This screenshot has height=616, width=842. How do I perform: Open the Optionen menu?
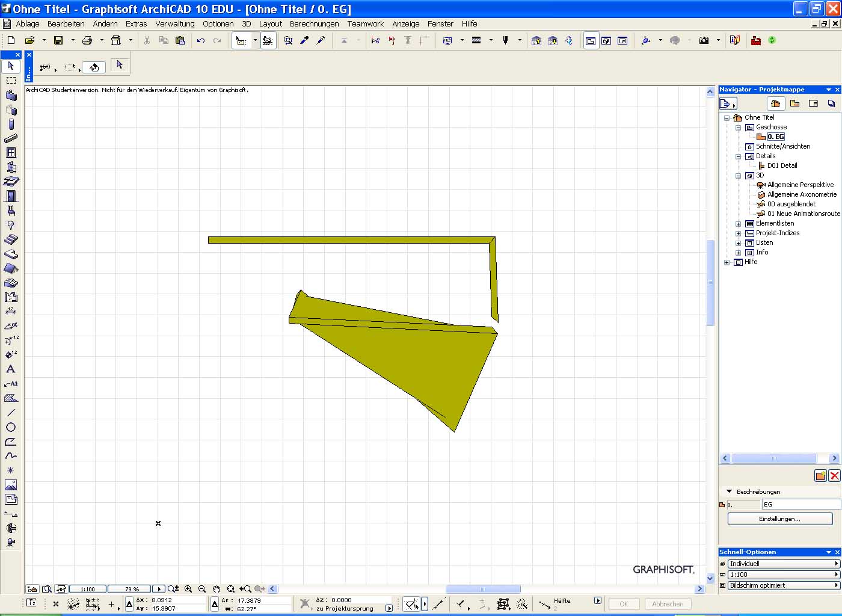pos(218,24)
